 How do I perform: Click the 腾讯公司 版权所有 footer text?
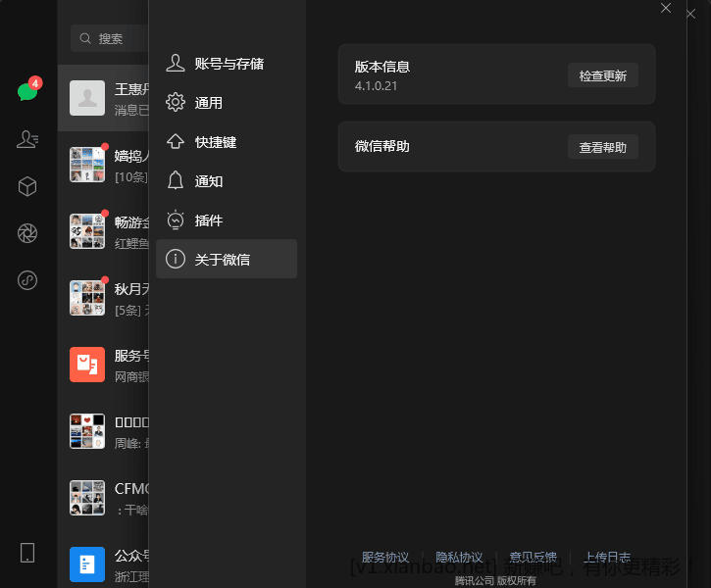495,580
